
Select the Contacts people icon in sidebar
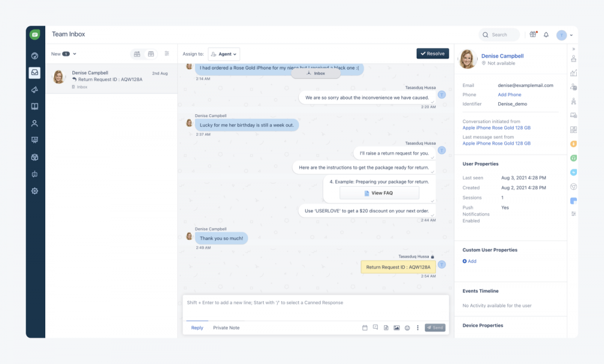pos(34,123)
